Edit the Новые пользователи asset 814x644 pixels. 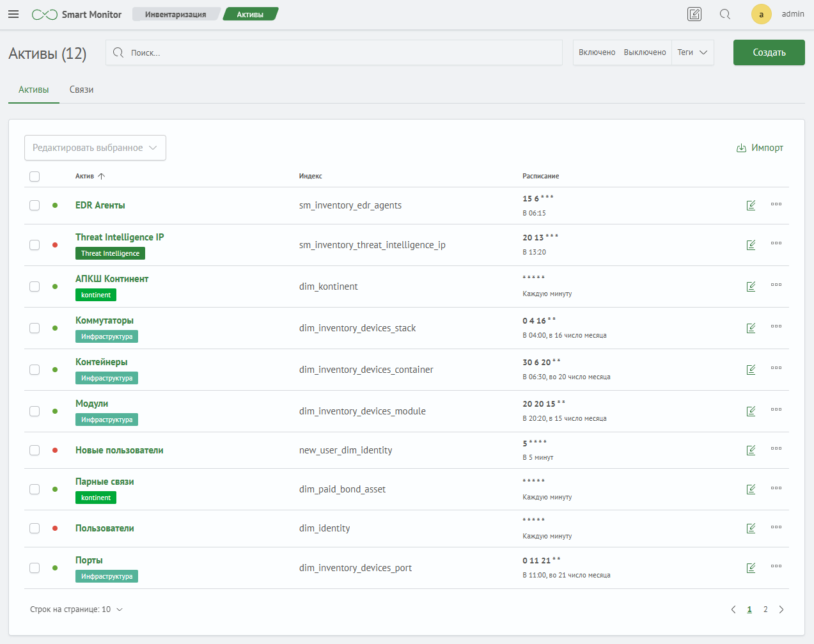click(751, 450)
